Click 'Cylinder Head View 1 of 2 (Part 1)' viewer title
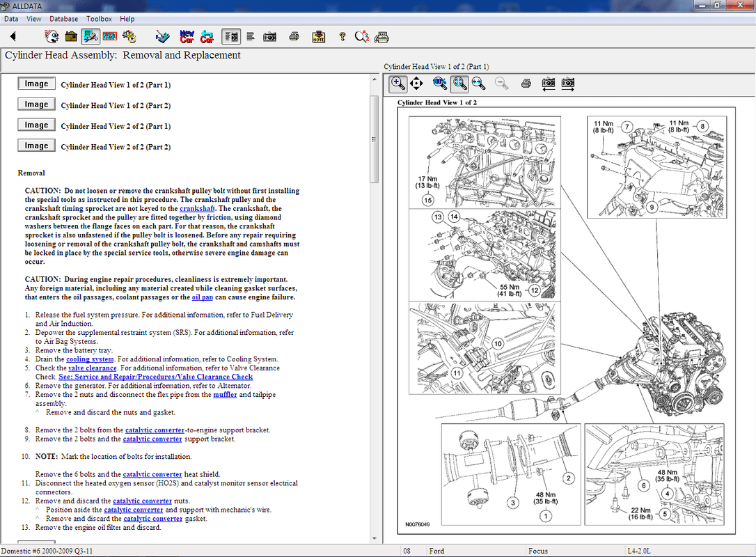Image resolution: width=756 pixels, height=557 pixels. pos(436,67)
